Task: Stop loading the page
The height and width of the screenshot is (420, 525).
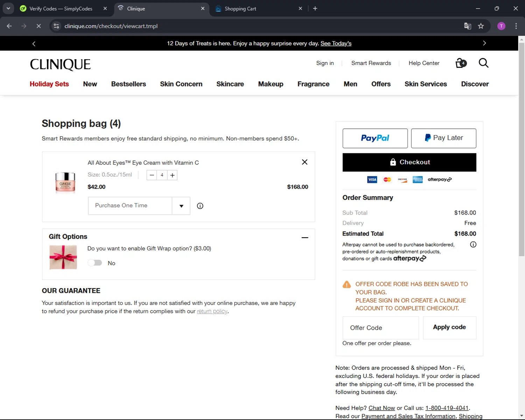Action: tap(38, 26)
